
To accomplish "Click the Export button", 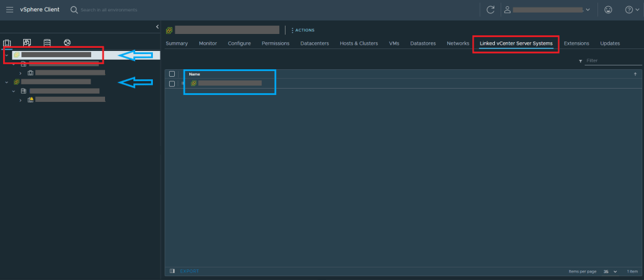I will point(189,271).
